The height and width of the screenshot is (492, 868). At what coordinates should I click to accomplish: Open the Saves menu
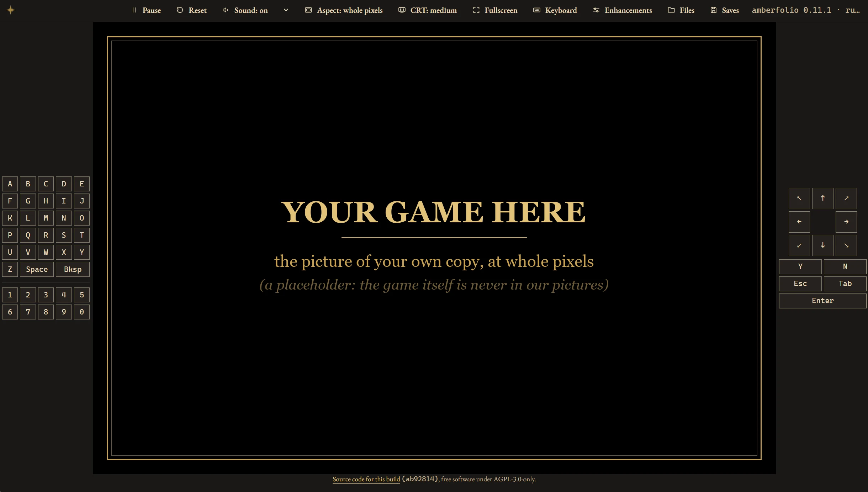[724, 10]
